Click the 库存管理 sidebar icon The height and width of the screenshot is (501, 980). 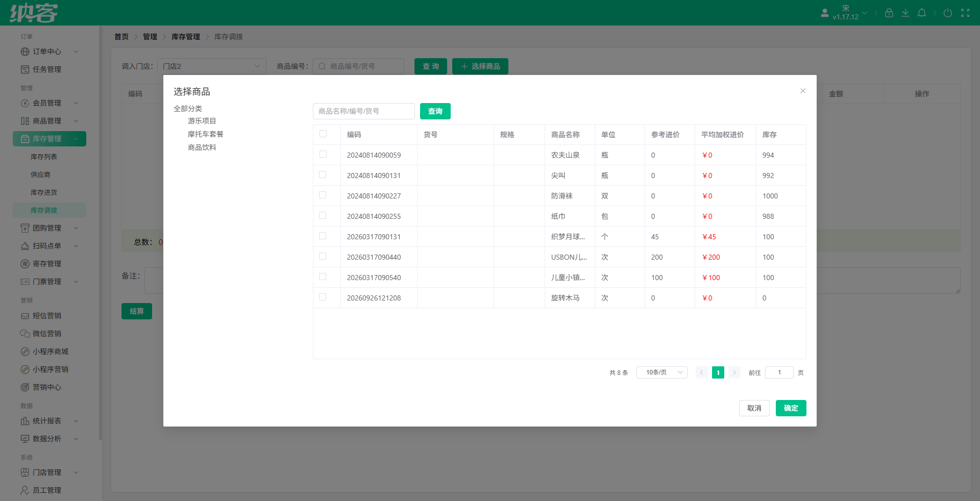pyautogui.click(x=25, y=139)
